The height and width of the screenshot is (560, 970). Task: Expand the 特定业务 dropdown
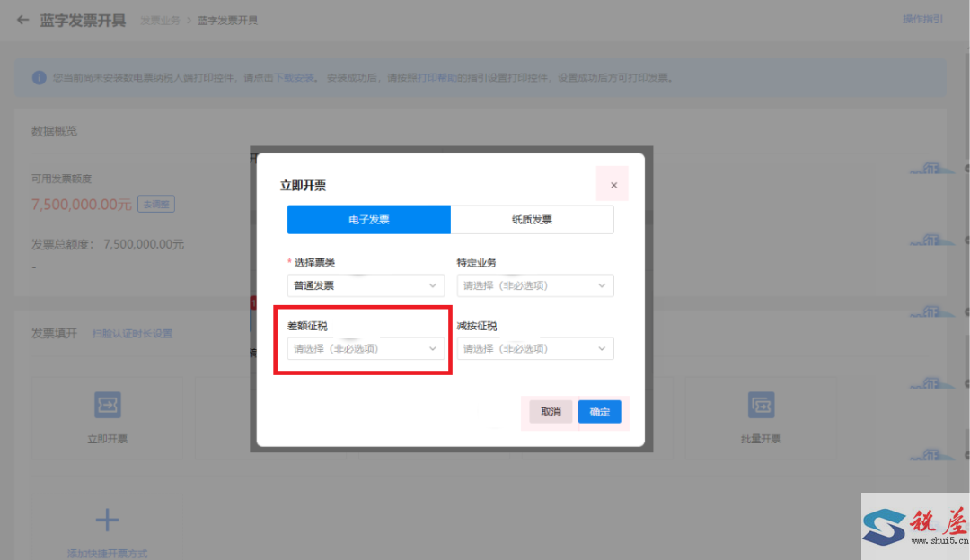(535, 285)
